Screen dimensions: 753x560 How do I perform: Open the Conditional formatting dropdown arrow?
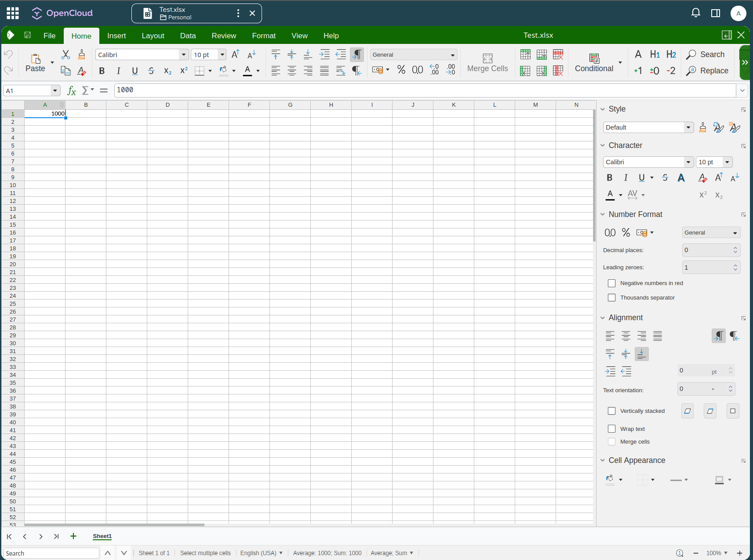pyautogui.click(x=620, y=63)
